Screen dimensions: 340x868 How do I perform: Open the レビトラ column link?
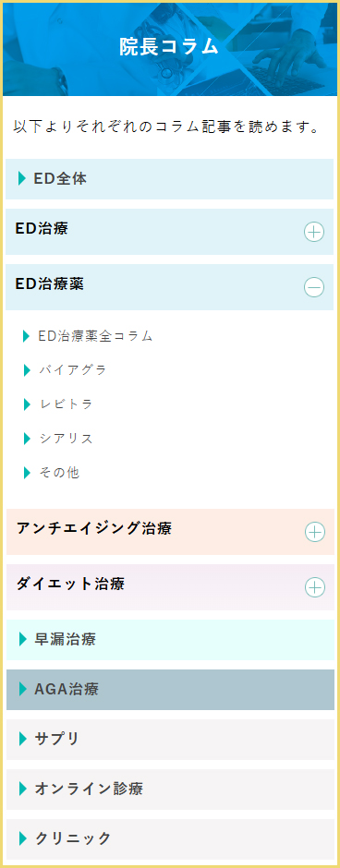tap(66, 404)
